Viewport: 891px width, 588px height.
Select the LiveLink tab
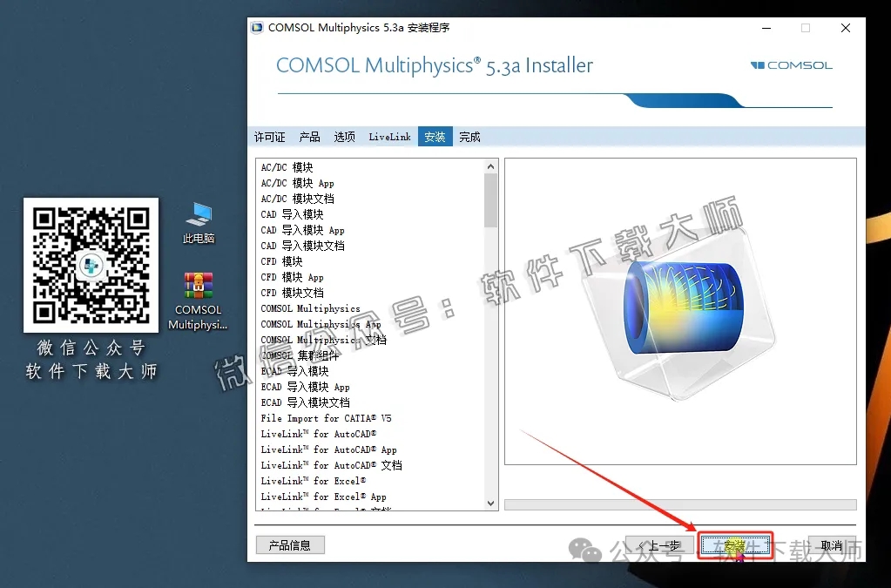pos(388,136)
